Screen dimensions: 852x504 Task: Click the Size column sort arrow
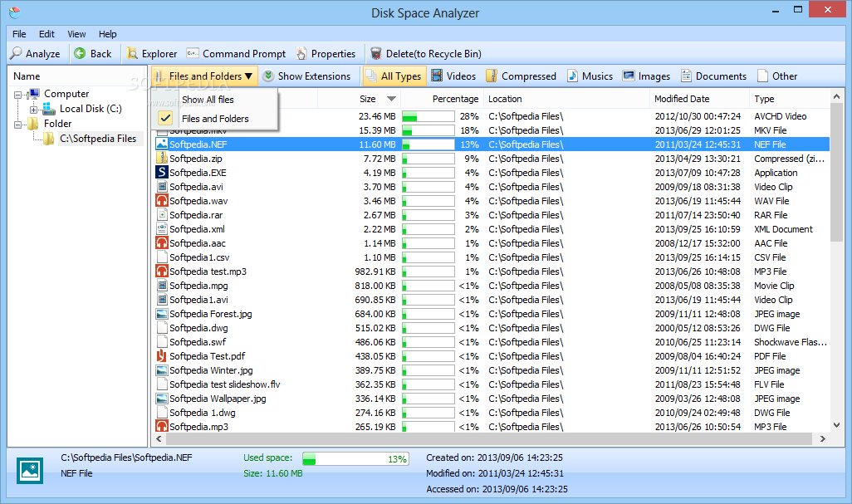[x=391, y=99]
